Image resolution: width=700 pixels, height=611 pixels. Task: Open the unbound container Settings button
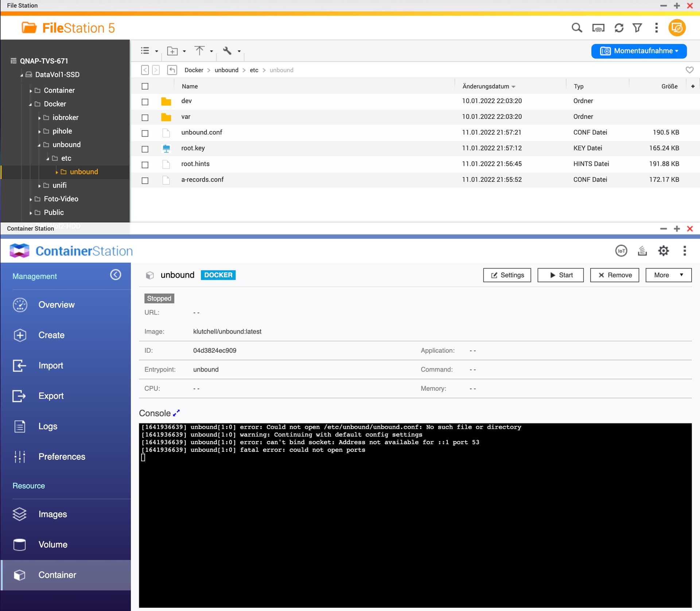pos(507,275)
